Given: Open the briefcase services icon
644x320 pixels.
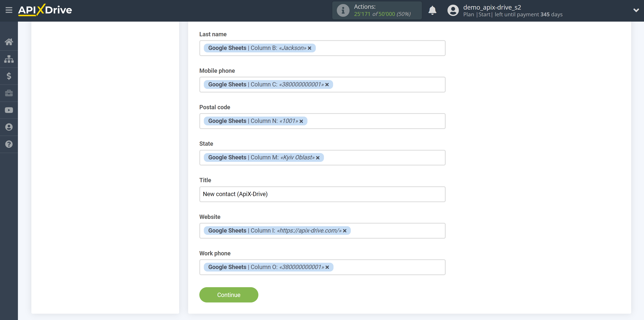Looking at the screenshot, I should click(9, 93).
